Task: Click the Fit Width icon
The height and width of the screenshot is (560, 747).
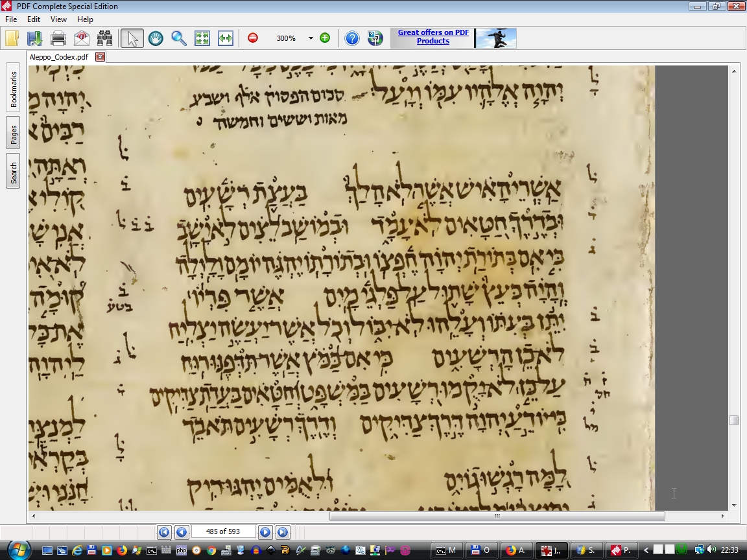Action: [x=226, y=38]
